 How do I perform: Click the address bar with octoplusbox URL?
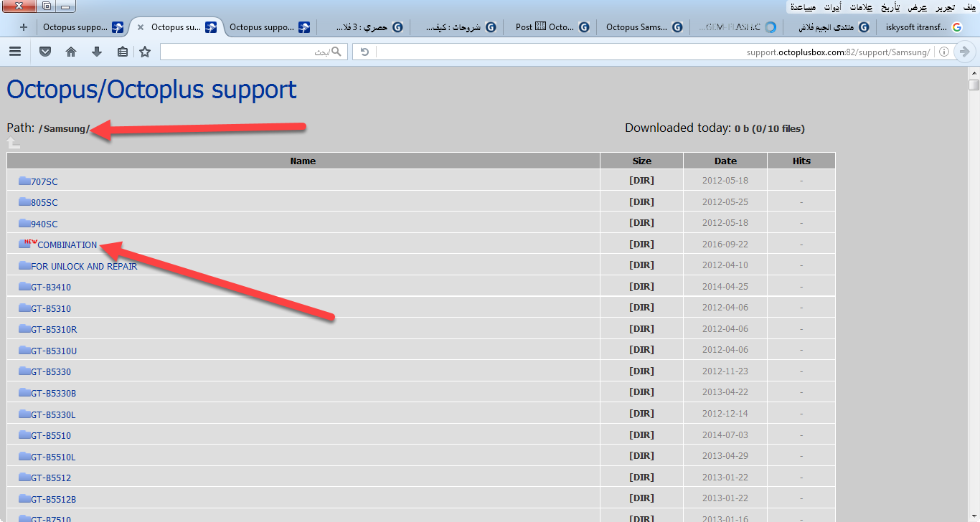653,52
